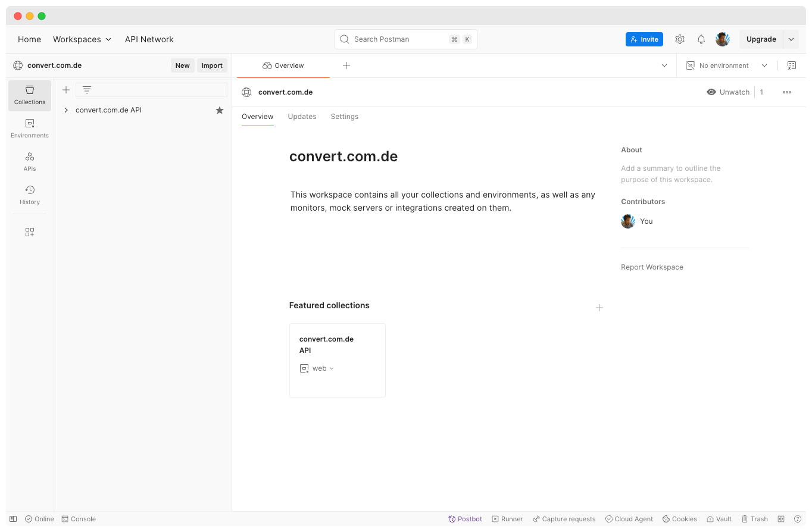Click the two-pane view icon in status bar
The width and height of the screenshot is (812, 532).
[x=781, y=519]
